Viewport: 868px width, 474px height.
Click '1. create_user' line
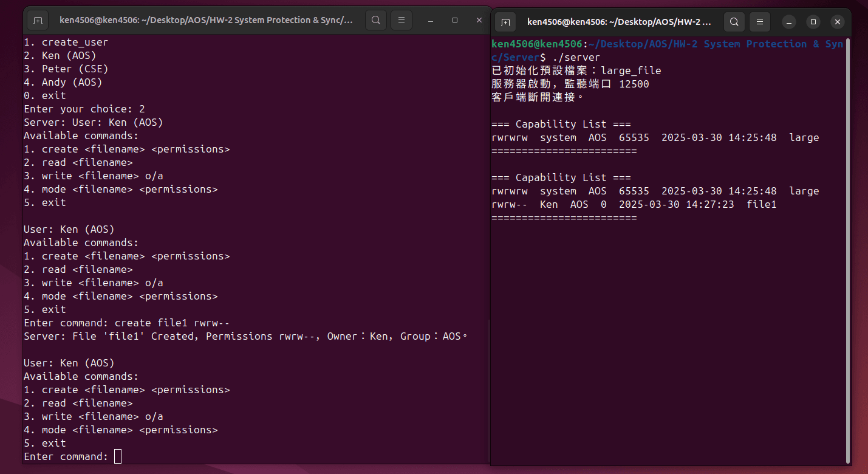tap(66, 43)
